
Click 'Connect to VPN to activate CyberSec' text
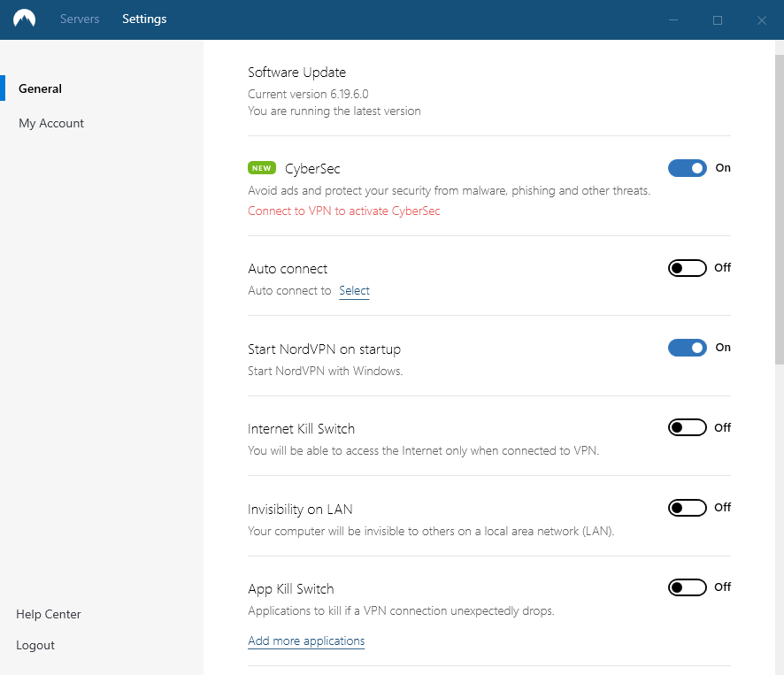pyautogui.click(x=343, y=211)
